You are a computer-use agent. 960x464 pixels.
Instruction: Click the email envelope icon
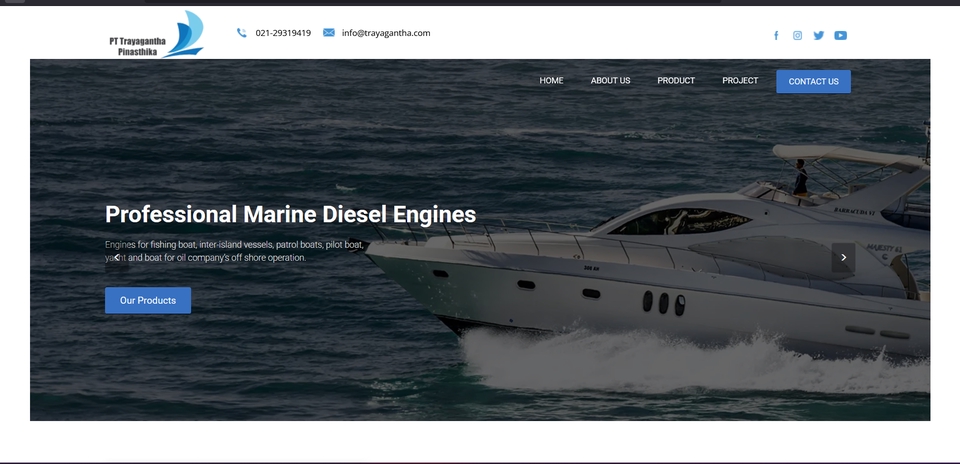329,33
